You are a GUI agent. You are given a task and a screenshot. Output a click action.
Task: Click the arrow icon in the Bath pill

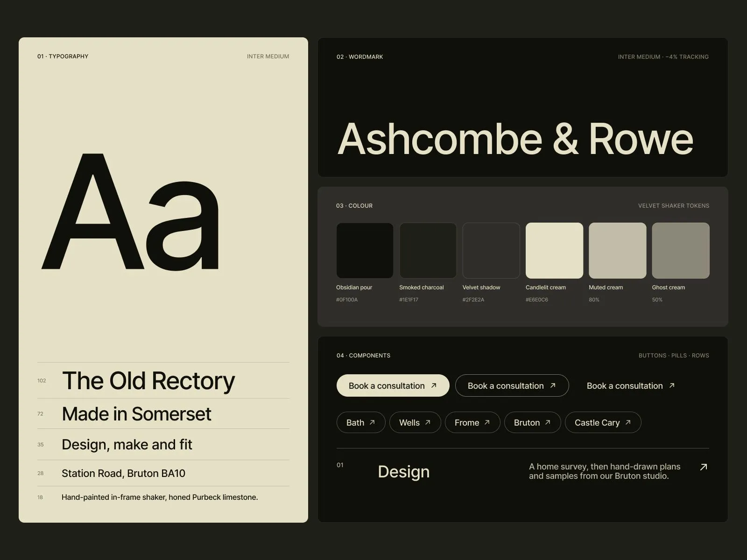tap(372, 422)
